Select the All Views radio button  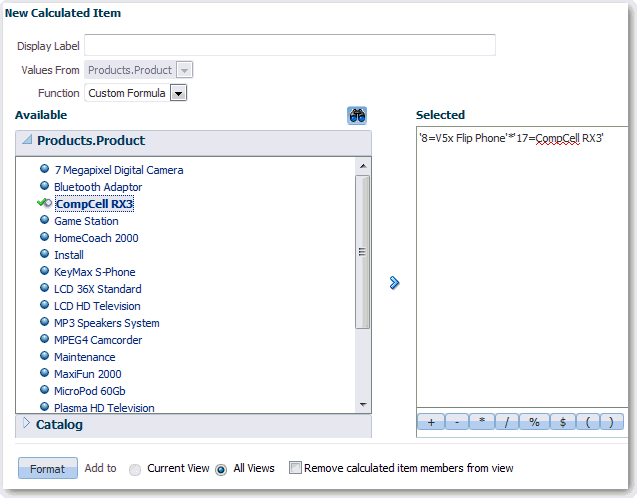tap(221, 470)
